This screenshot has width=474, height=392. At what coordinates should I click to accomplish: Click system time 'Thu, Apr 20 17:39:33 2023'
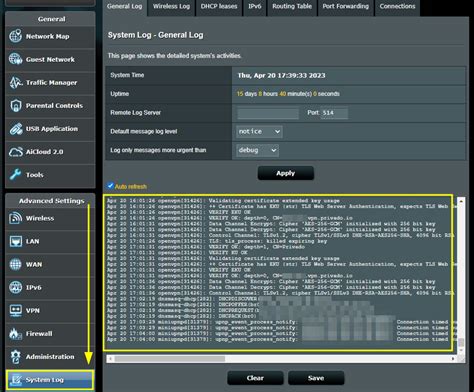pos(281,75)
